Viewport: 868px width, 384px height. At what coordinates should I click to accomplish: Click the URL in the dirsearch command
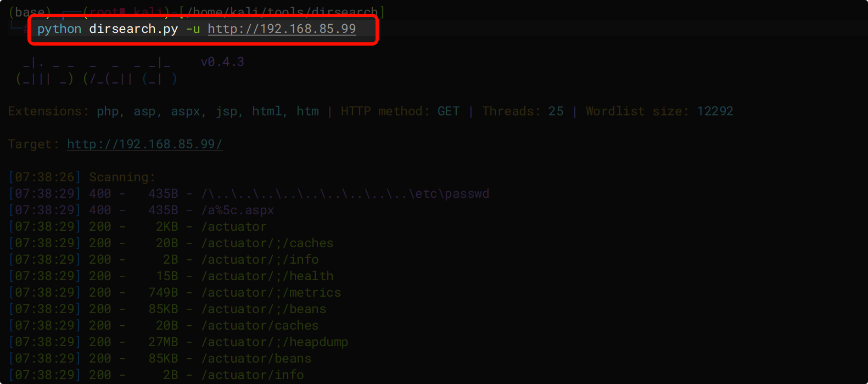point(282,29)
